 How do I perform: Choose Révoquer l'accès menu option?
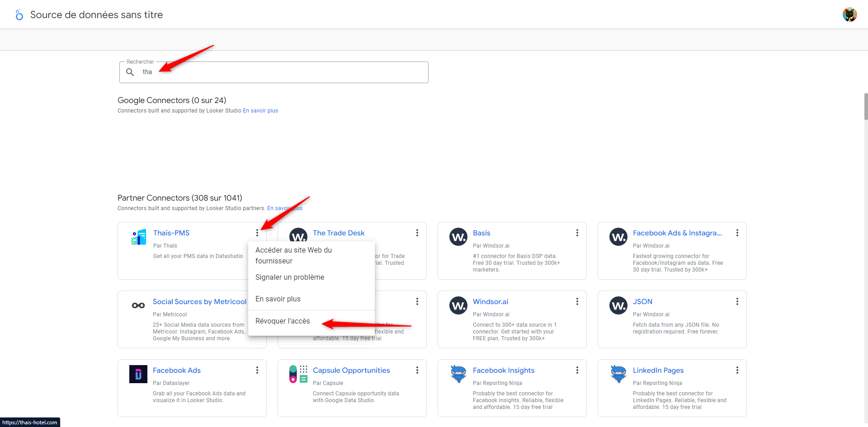click(x=311, y=321)
